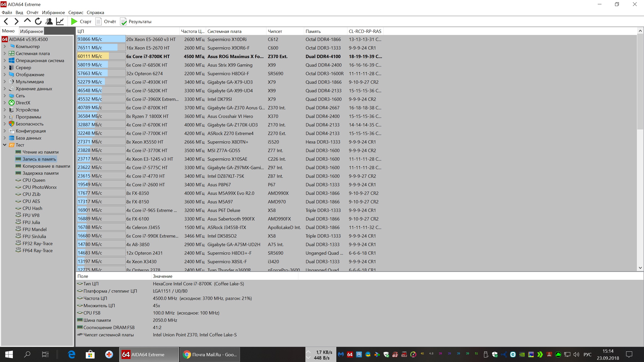Select CPU Queen benchmark in tree

coord(34,180)
